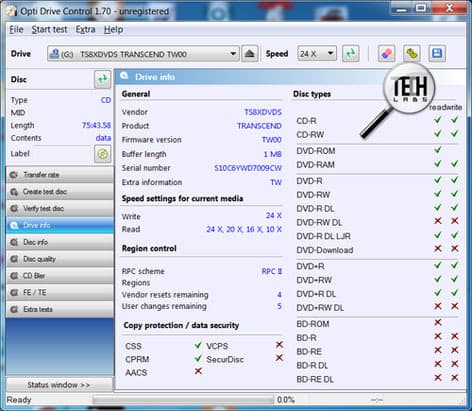Screen dimensions: 472x411
Task: Switch to the CD Bler section
Action: (x=60, y=276)
